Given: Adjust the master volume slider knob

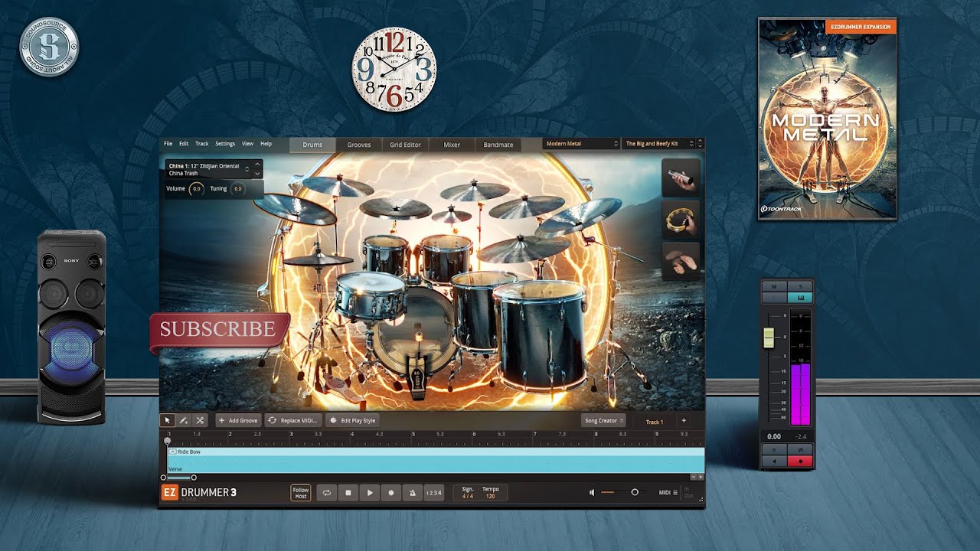Looking at the screenshot, I should click(635, 492).
